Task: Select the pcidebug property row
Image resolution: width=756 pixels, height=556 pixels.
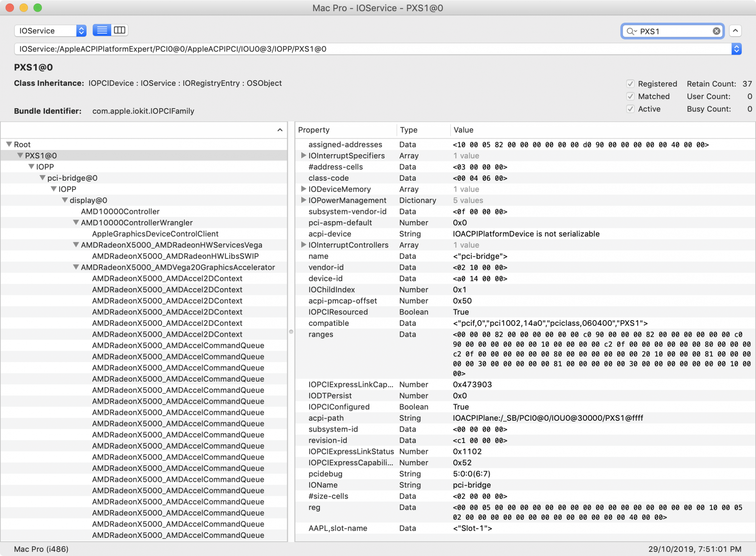Action: click(525, 474)
